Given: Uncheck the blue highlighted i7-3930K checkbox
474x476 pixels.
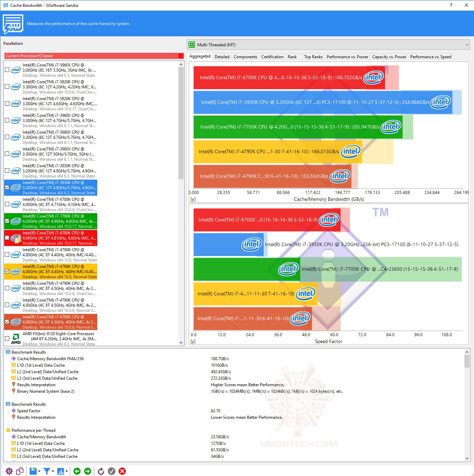Looking at the screenshot, I should click(7, 187).
